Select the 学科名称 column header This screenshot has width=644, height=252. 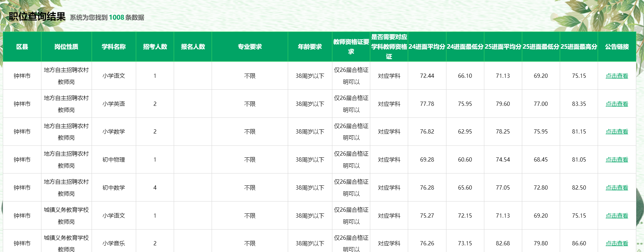point(114,47)
